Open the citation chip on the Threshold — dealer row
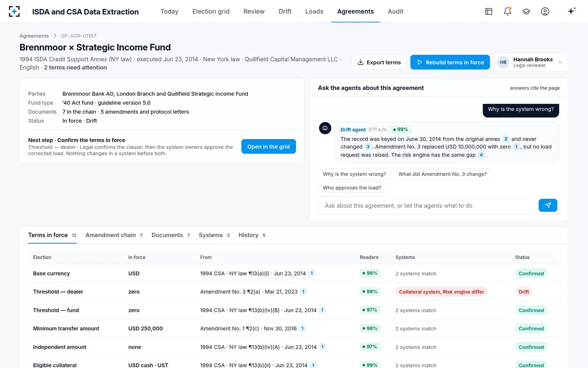588x368 pixels. point(303,292)
